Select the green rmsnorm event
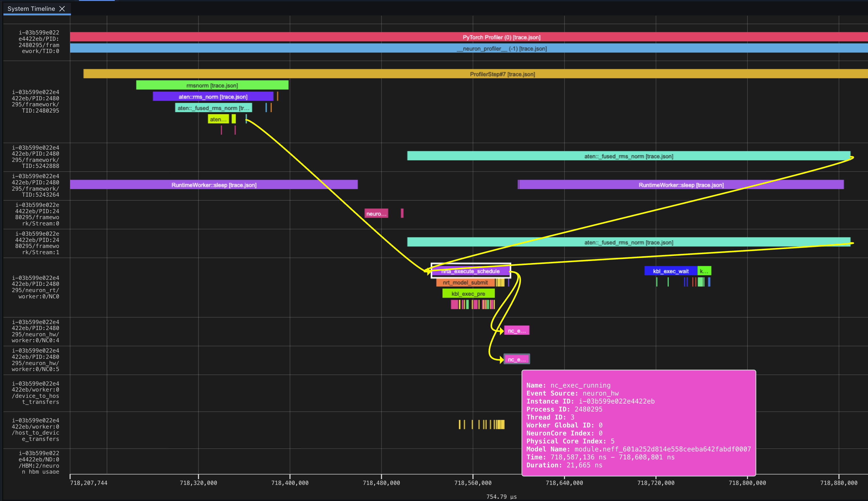The height and width of the screenshot is (501, 868). [x=212, y=85]
